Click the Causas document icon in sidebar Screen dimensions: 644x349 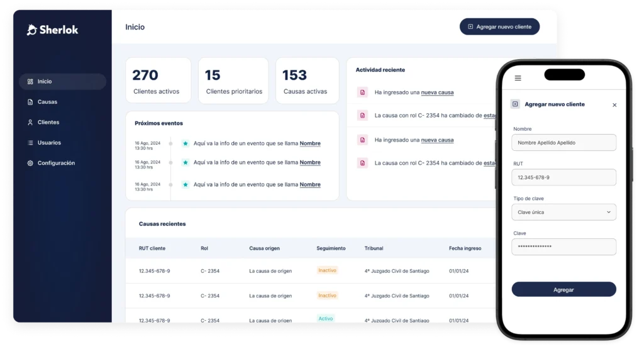pos(30,102)
